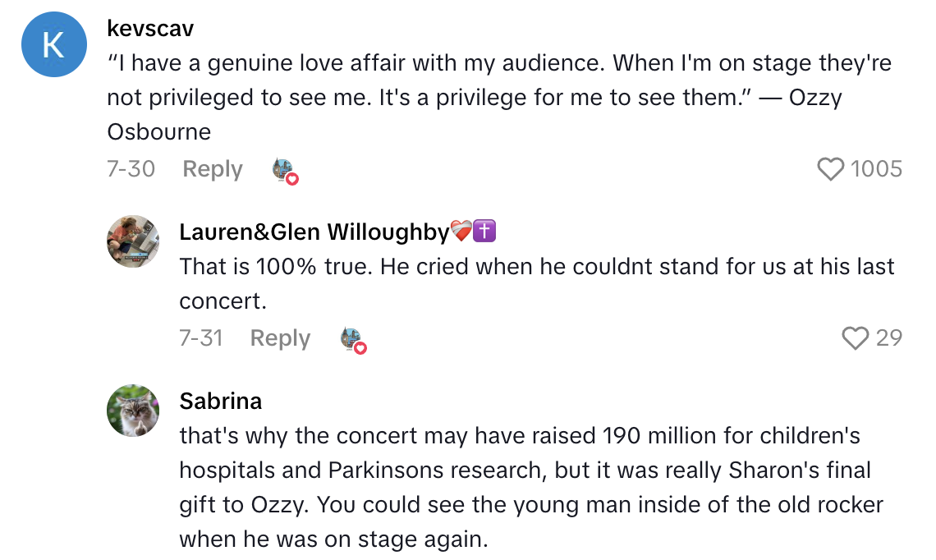Click the 1005 like count
The height and width of the screenshot is (560, 936).
point(876,169)
